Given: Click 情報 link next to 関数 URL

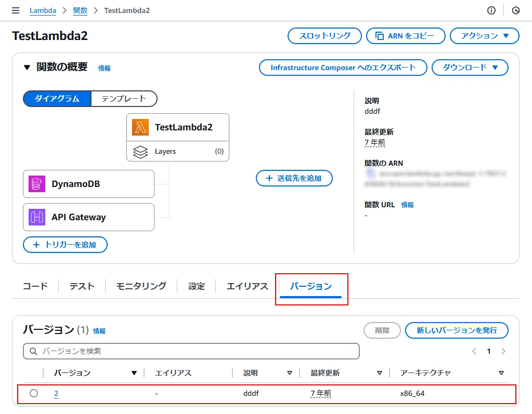Looking at the screenshot, I should [x=408, y=205].
